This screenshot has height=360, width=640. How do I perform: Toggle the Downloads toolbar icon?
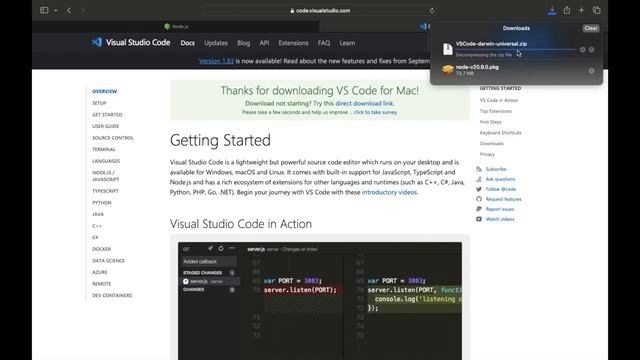pyautogui.click(x=552, y=11)
